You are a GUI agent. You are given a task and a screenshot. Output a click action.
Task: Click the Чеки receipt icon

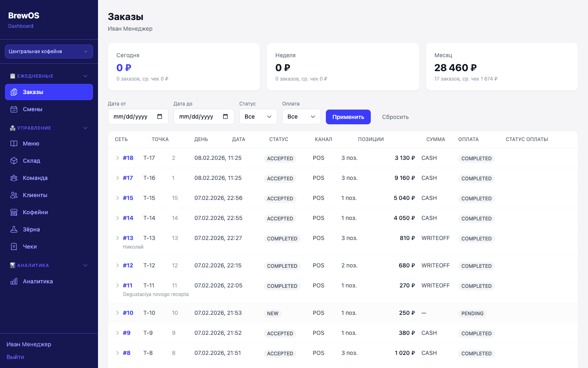[x=14, y=247]
